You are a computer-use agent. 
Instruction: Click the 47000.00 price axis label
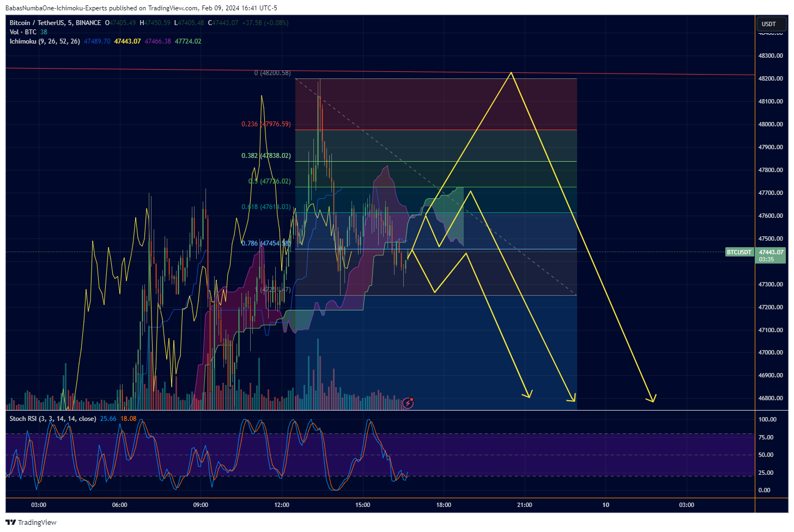click(771, 352)
